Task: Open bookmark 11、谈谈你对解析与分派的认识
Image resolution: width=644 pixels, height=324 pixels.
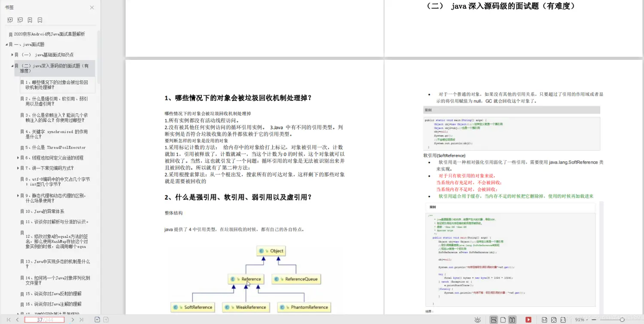Action: click(57, 222)
